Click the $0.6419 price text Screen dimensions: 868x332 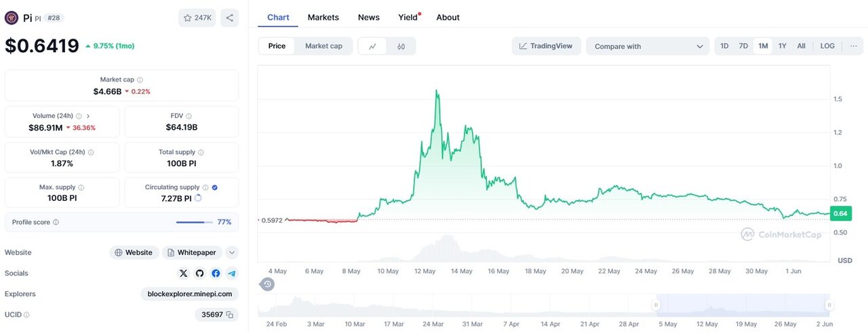[42, 46]
